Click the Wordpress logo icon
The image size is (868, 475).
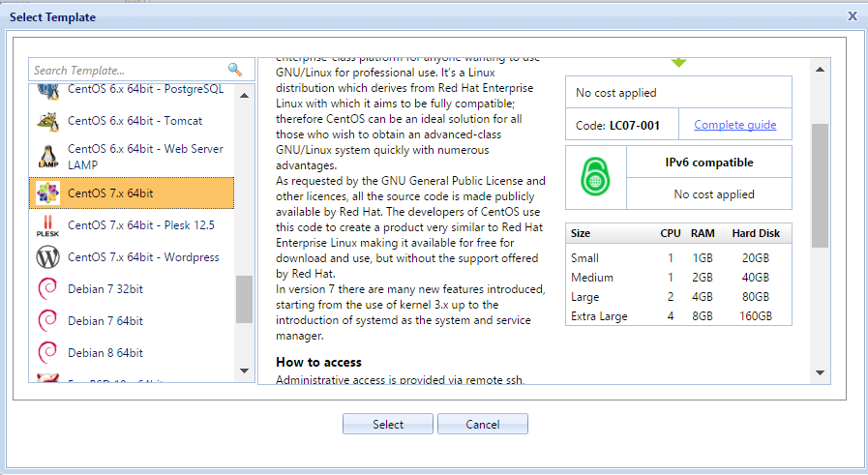coord(48,257)
